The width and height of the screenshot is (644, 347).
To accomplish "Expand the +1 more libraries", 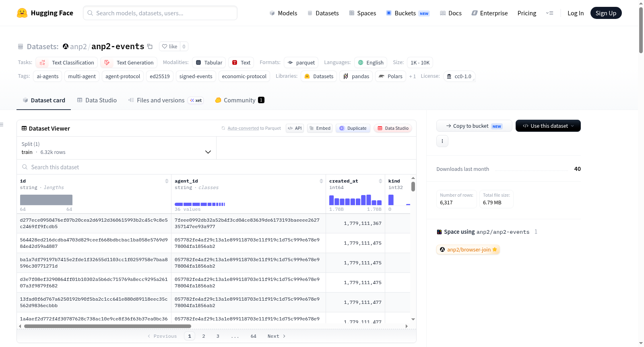I will [x=413, y=76].
